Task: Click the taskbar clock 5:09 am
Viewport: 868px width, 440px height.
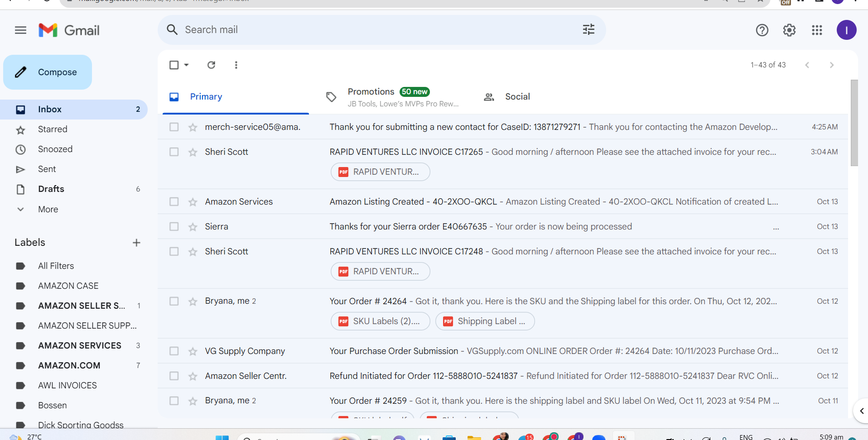Action: click(x=831, y=437)
